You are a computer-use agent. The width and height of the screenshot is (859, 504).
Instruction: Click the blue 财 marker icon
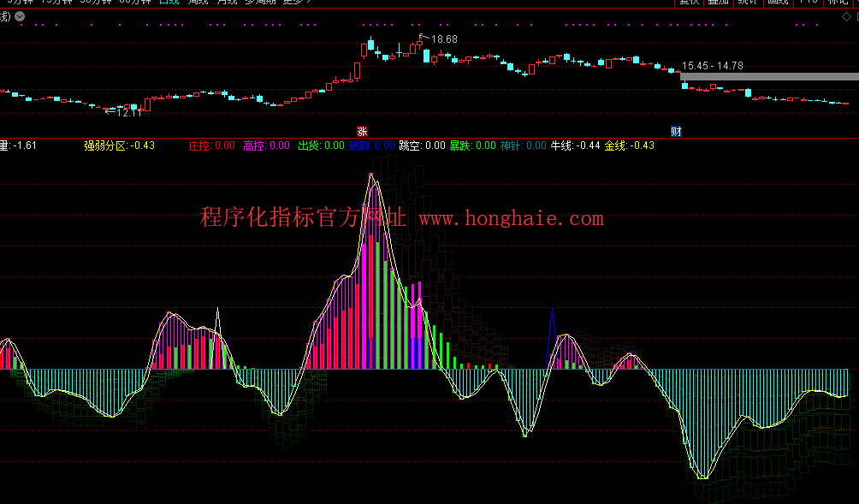(676, 131)
